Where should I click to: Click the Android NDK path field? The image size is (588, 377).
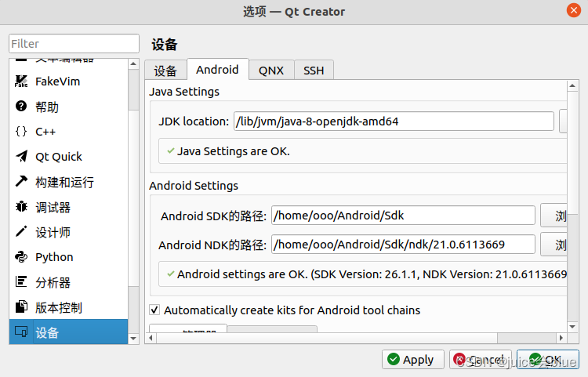pyautogui.click(x=403, y=245)
